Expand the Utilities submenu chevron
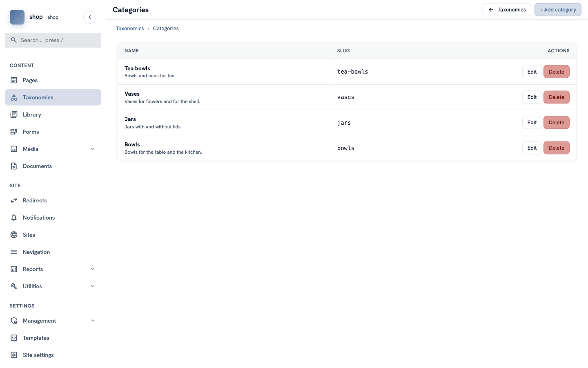The image size is (588, 368). pos(93,286)
